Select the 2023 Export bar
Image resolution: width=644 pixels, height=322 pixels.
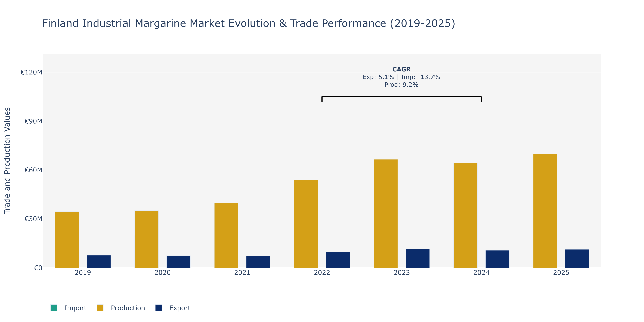pos(418,259)
